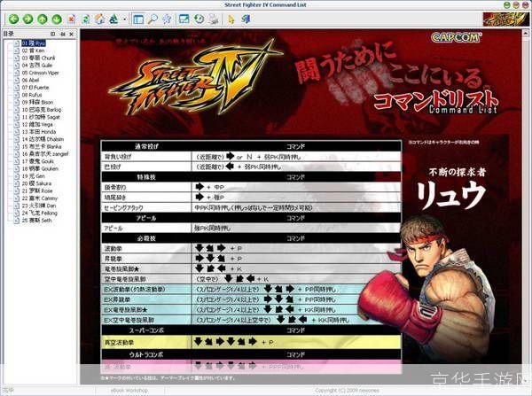Open the 11 Sagat page
532x396 pixels.
pos(41,117)
